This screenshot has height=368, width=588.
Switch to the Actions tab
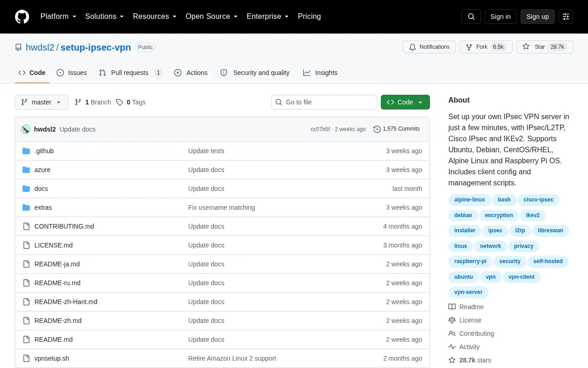click(x=191, y=73)
